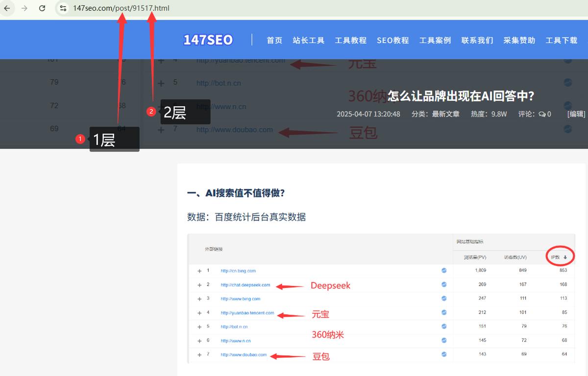Click the [编辑] edit link

coord(576,114)
